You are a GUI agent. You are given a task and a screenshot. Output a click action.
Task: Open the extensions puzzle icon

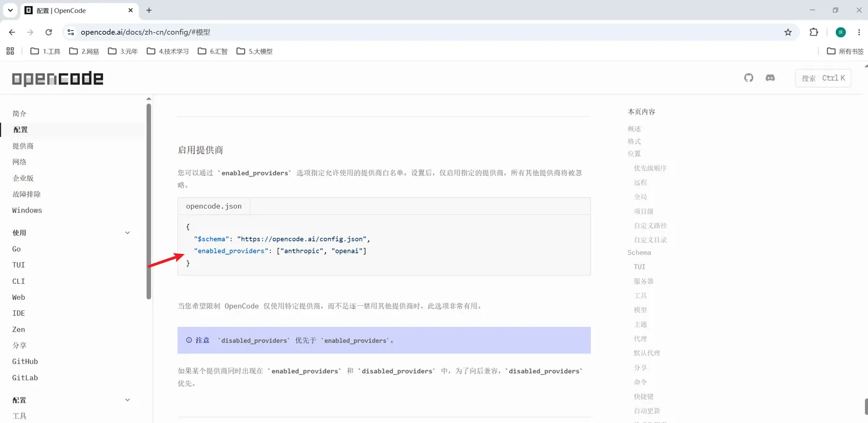coord(814,32)
